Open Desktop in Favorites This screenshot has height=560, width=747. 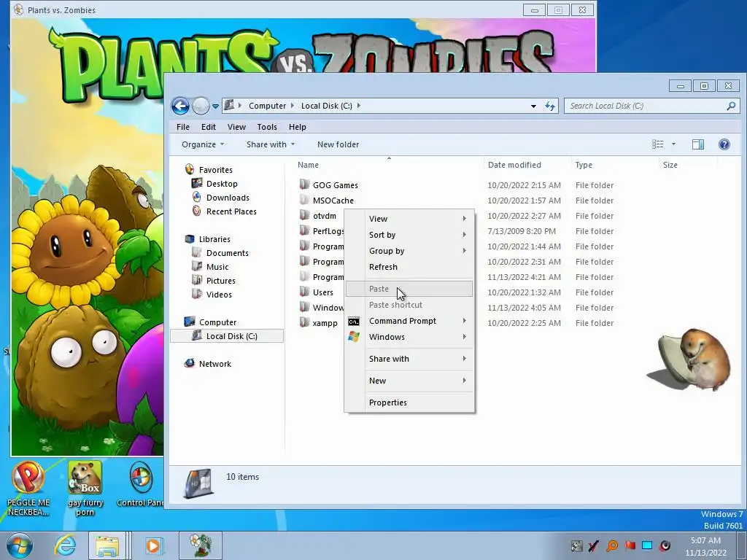222,183
